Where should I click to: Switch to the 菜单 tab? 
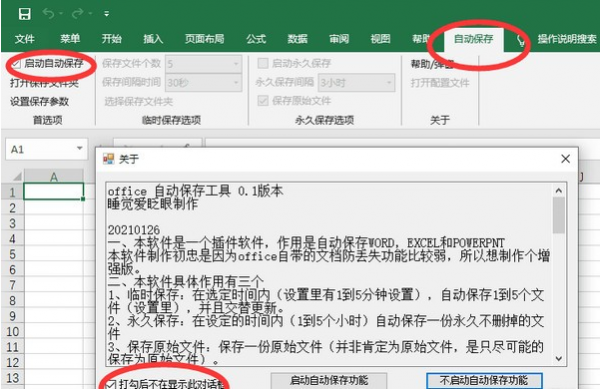[70, 39]
